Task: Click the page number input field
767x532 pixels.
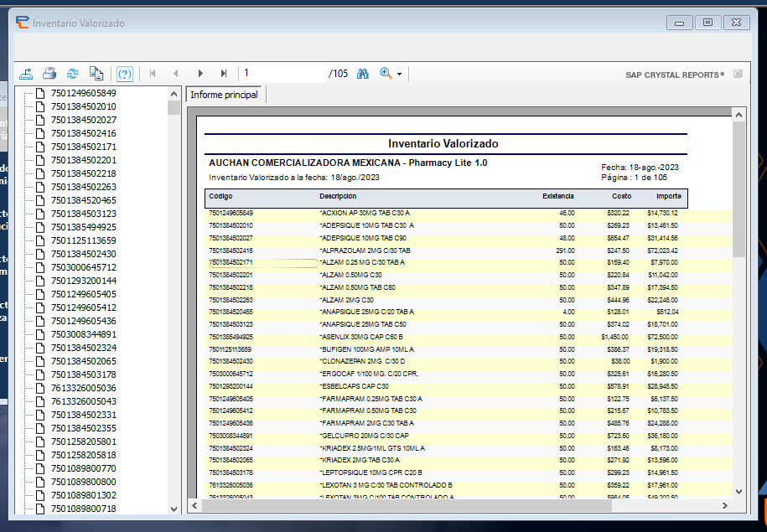Action: [x=282, y=74]
